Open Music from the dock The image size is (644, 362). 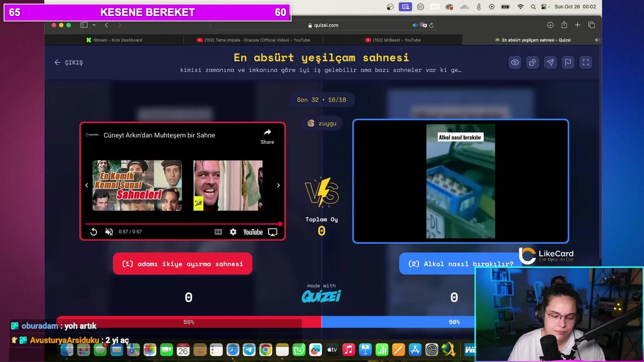pos(349,350)
